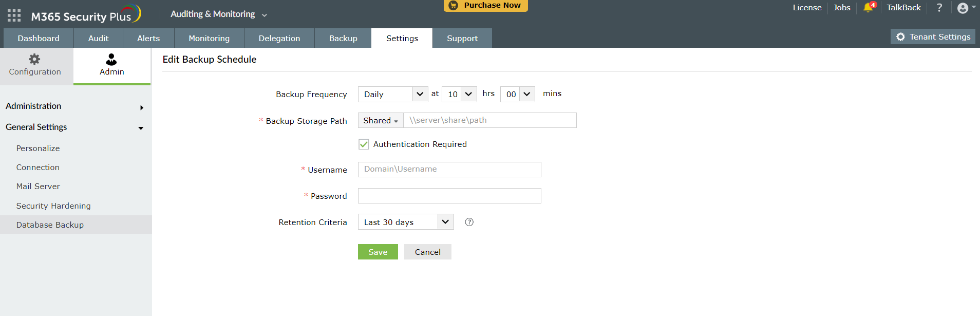Click the shopping cart Purchase Now icon
This screenshot has height=316, width=980.
(453, 5)
